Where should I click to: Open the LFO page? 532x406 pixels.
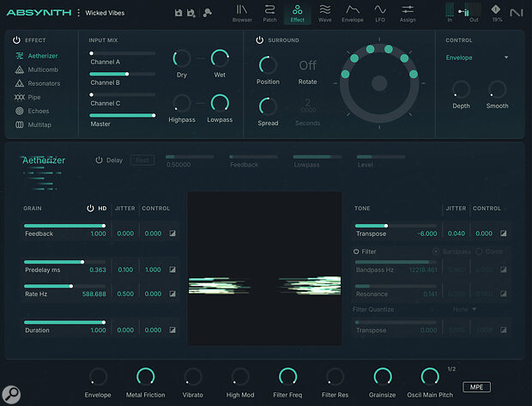click(380, 14)
